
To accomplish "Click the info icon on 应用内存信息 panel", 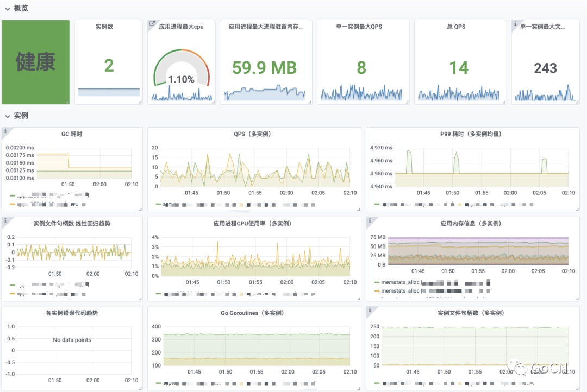I will click(370, 220).
